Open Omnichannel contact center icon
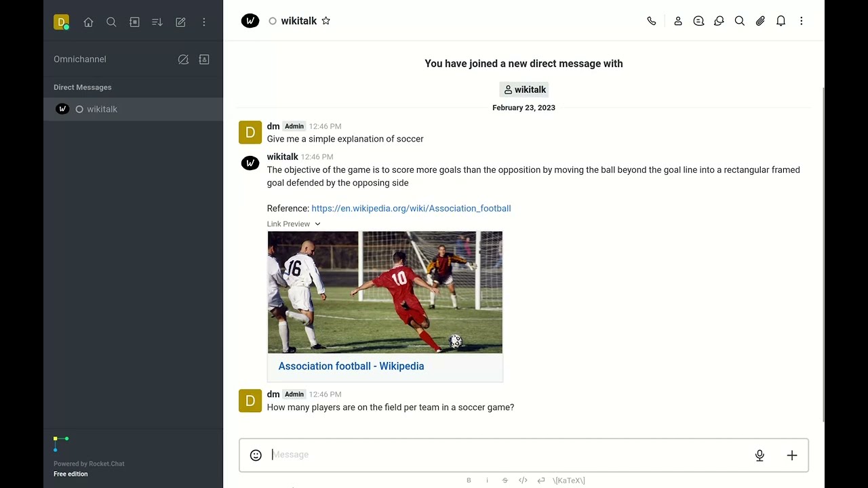The height and width of the screenshot is (488, 868). [x=203, y=60]
